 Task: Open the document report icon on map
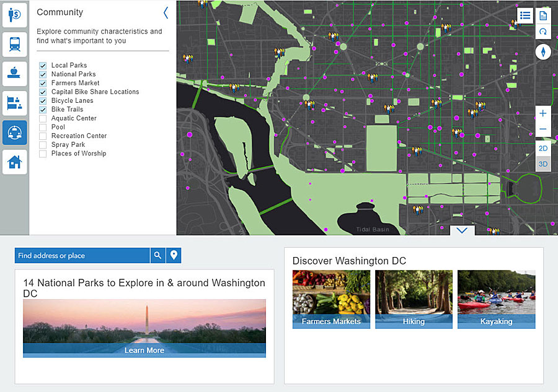[x=543, y=15]
